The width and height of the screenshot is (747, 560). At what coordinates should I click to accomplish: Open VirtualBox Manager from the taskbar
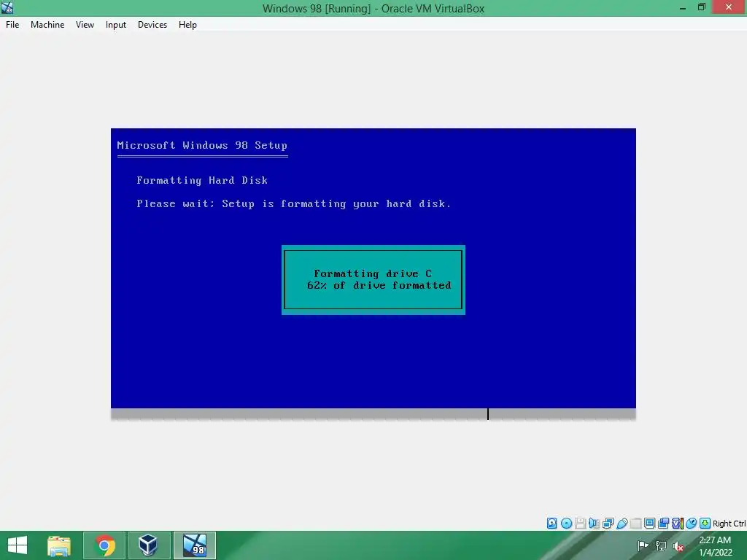tap(148, 545)
